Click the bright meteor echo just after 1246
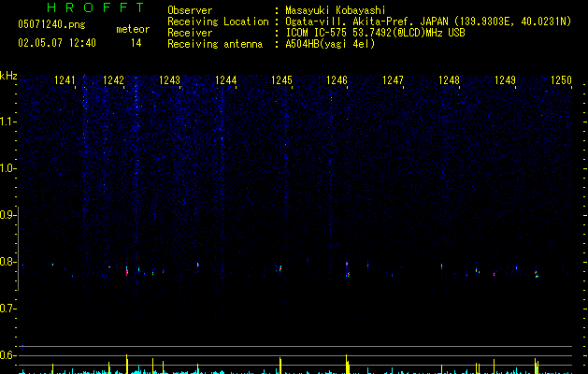Viewport: 588px width, 374px height. coord(347,269)
